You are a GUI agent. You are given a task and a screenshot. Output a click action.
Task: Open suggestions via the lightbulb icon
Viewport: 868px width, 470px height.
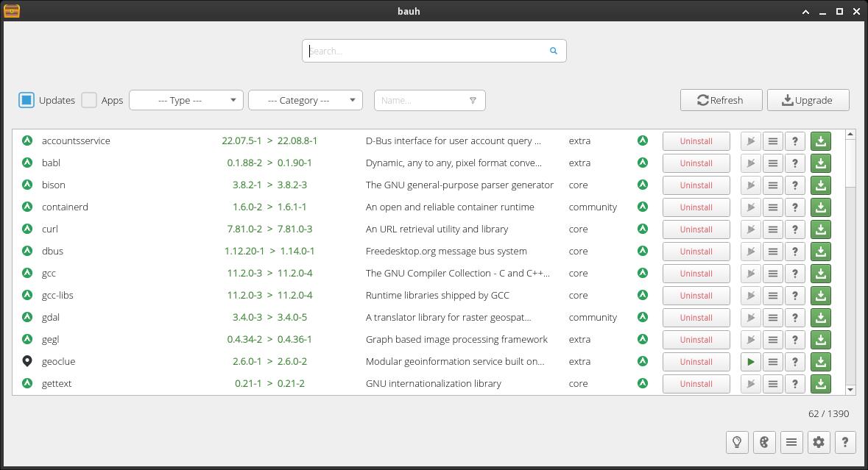click(x=737, y=442)
